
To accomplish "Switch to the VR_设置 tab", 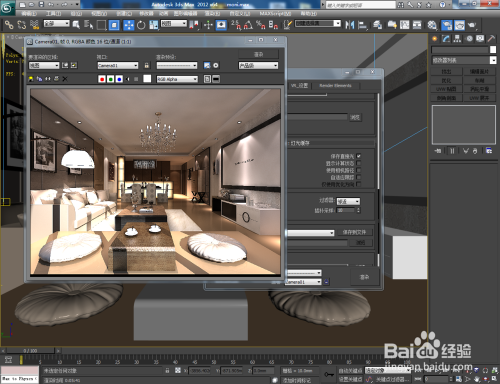I will click(299, 86).
